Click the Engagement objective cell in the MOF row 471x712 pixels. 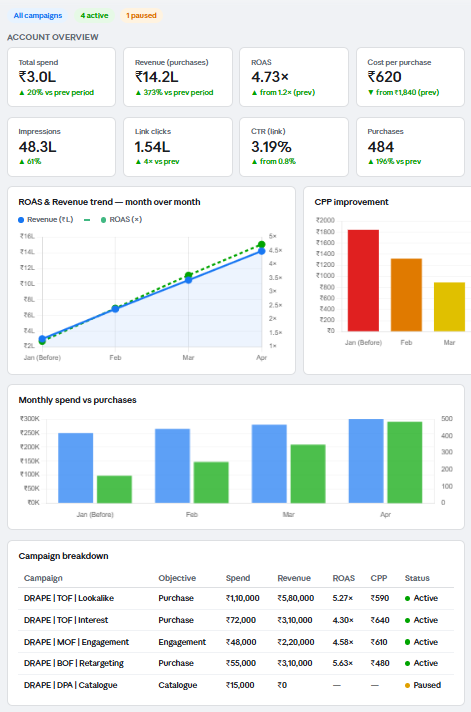click(x=182, y=642)
